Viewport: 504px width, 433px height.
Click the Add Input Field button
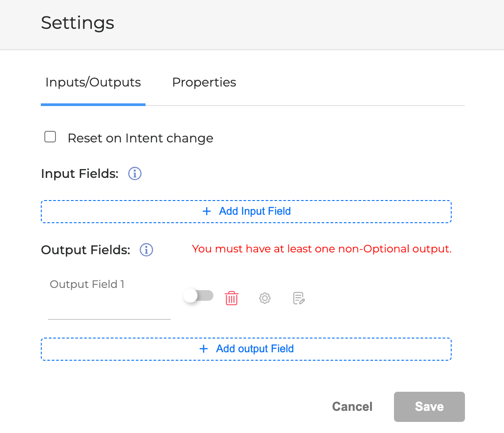(246, 211)
